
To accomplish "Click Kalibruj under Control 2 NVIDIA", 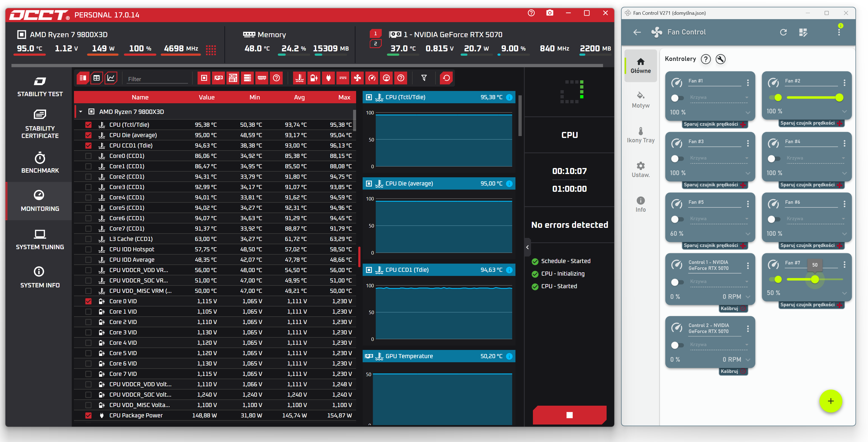I will pyautogui.click(x=733, y=372).
